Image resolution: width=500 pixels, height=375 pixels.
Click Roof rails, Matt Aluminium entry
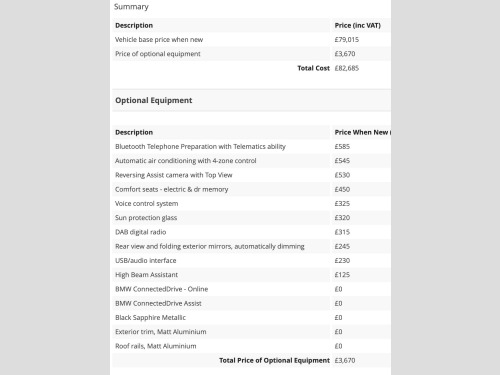click(x=156, y=346)
